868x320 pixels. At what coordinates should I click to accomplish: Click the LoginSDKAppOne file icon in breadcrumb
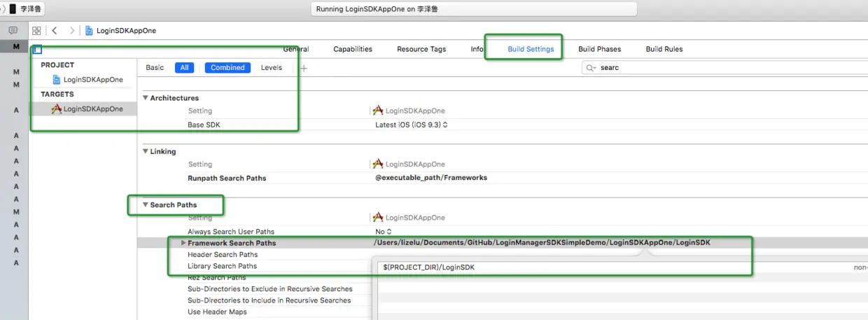tap(89, 31)
